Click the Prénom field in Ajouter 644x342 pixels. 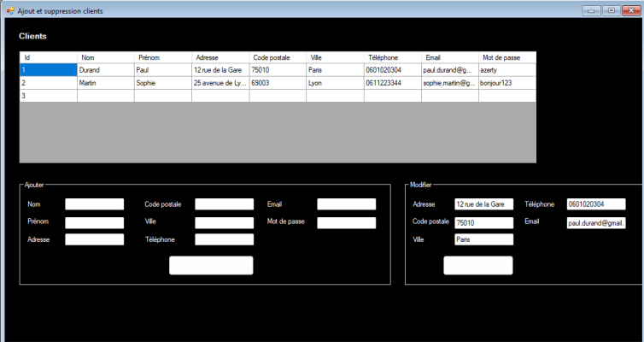(95, 222)
